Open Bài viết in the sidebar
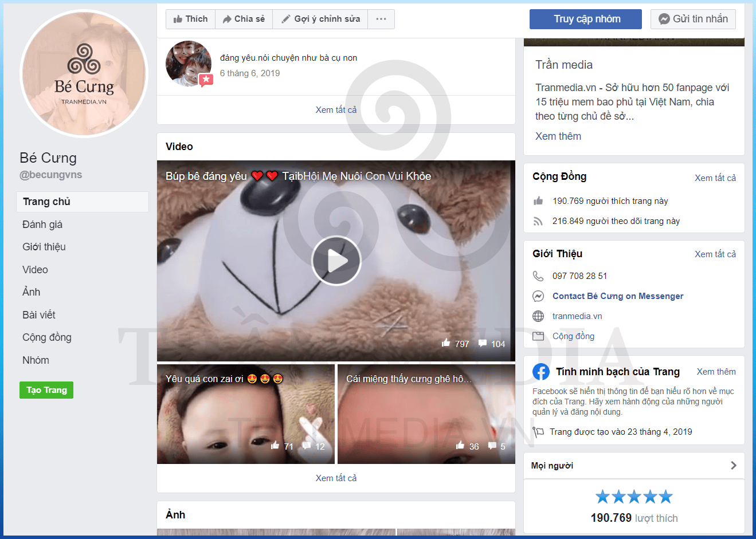 [39, 315]
